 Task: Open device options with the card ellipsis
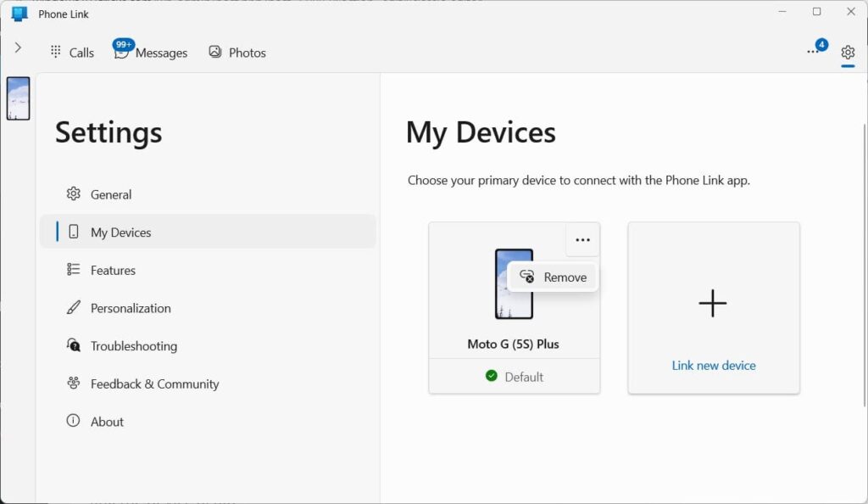click(582, 239)
